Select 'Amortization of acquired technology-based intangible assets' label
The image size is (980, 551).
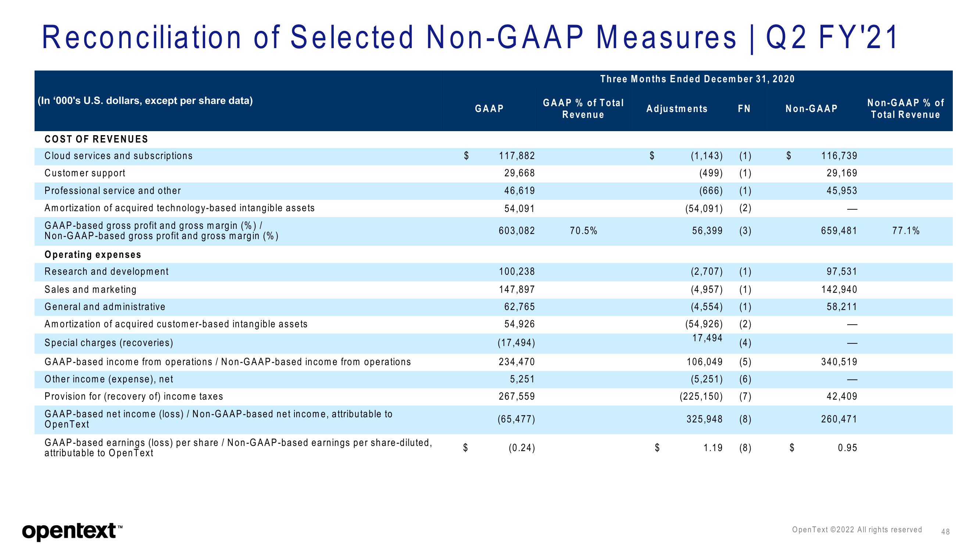(179, 208)
